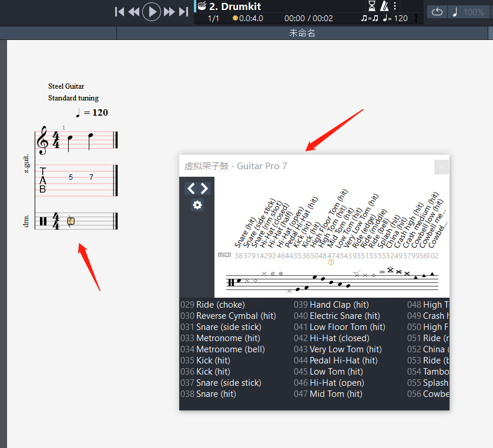Toggle the count-in hourglass icon

372,6
